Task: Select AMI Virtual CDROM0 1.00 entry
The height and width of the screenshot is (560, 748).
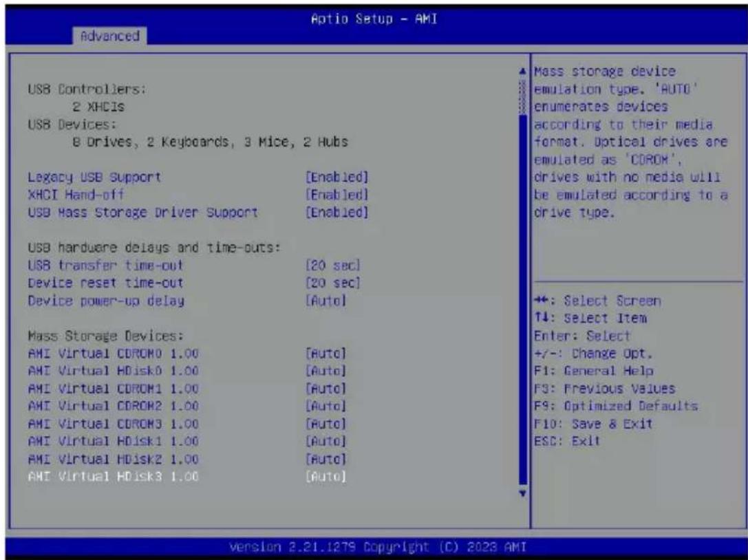Action: point(113,354)
